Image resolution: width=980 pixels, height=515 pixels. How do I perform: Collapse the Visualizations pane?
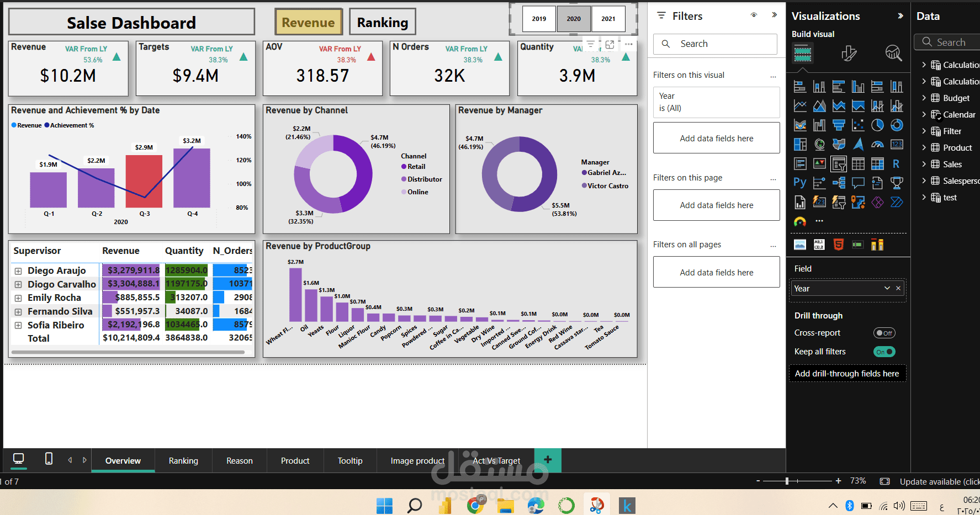point(900,16)
